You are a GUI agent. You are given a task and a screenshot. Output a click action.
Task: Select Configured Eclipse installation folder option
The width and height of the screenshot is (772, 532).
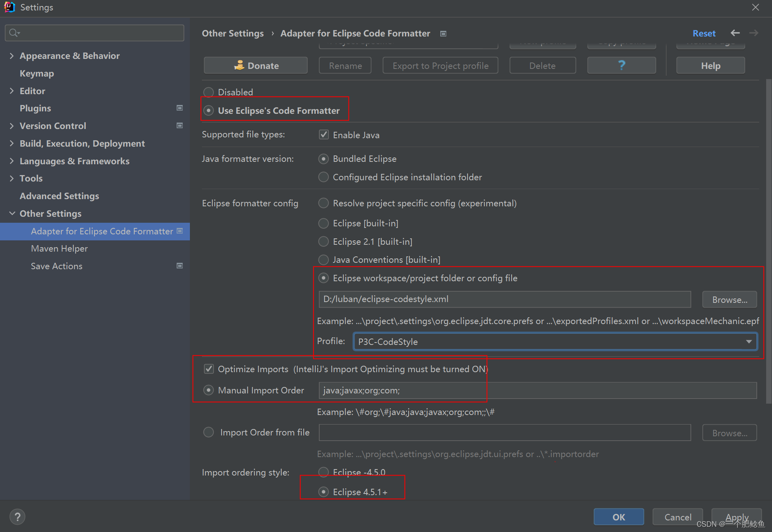(x=324, y=177)
